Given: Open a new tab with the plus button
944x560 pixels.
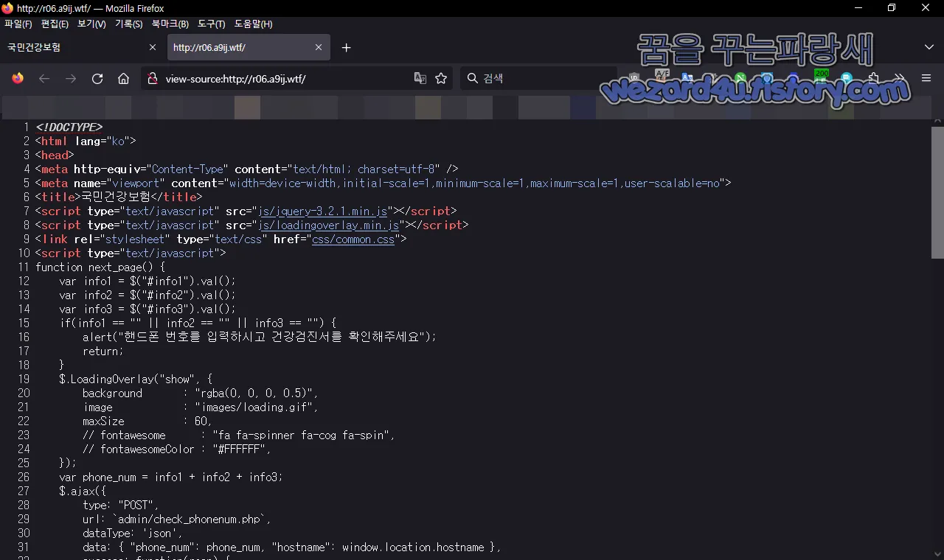Looking at the screenshot, I should pos(347,47).
